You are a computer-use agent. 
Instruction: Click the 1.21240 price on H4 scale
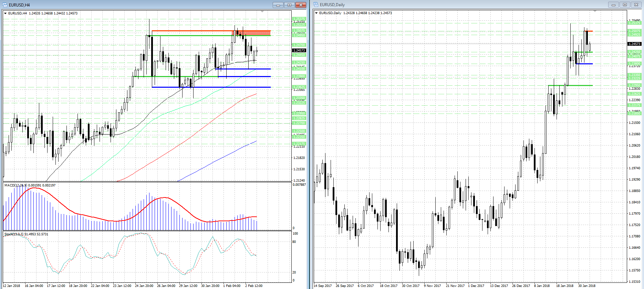[299, 181]
